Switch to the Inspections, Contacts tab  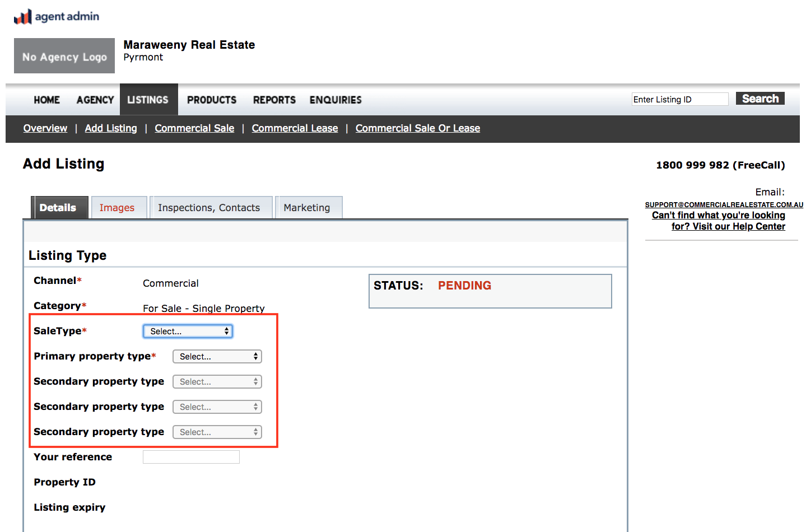pyautogui.click(x=210, y=207)
